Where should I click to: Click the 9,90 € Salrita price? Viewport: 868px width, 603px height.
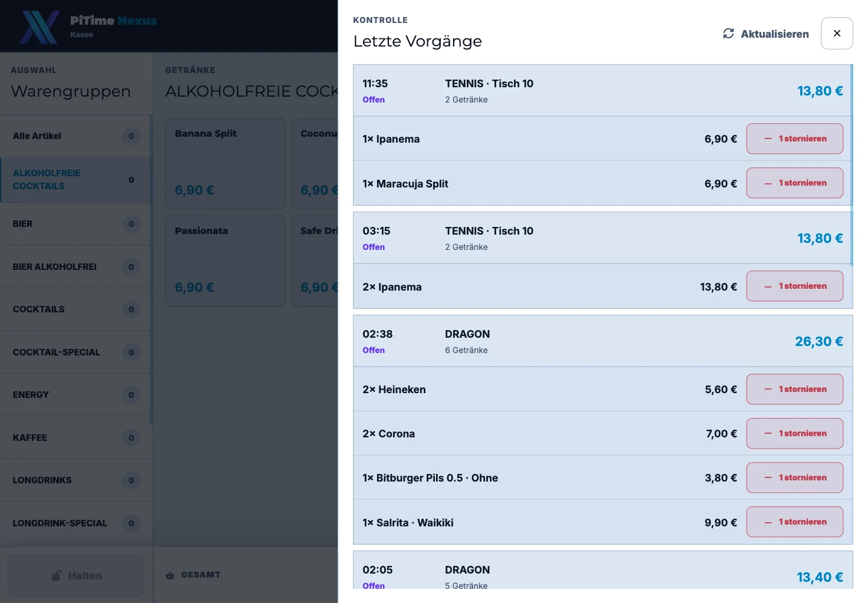[x=721, y=523]
